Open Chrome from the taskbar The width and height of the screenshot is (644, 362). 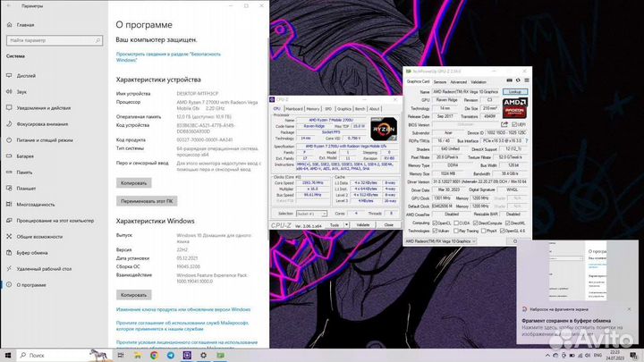click(154, 356)
